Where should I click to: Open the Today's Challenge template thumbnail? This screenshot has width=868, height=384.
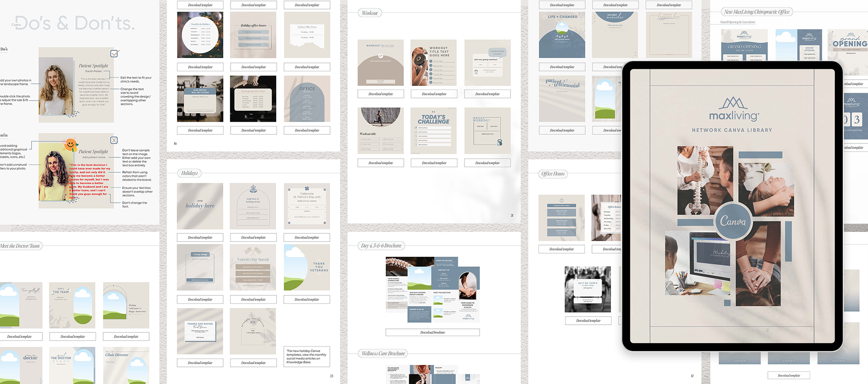(x=434, y=131)
